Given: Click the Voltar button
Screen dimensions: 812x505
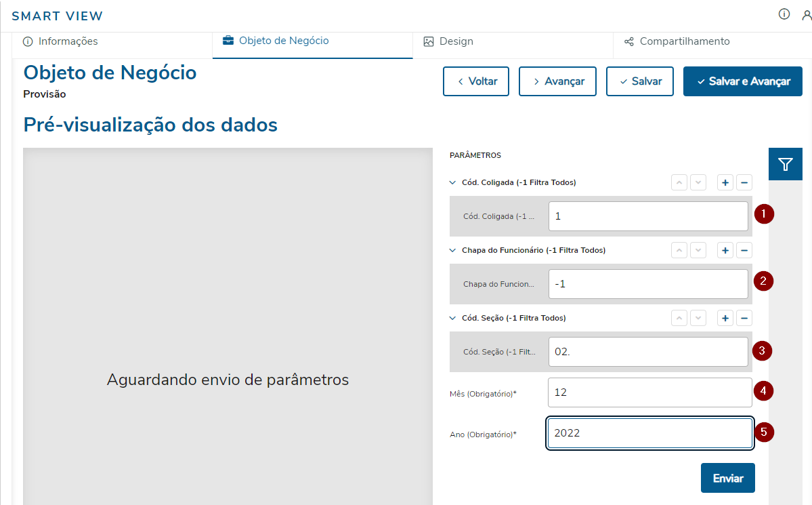Looking at the screenshot, I should click(x=476, y=81).
